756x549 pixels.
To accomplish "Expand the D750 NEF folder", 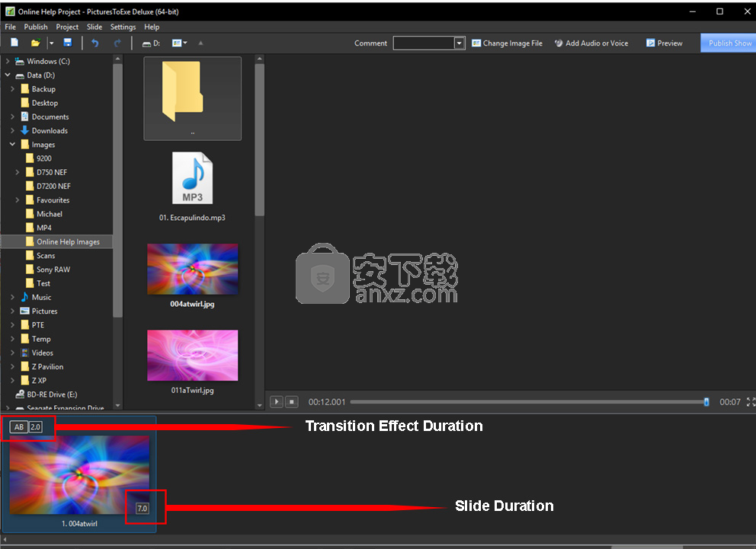I will point(18,172).
